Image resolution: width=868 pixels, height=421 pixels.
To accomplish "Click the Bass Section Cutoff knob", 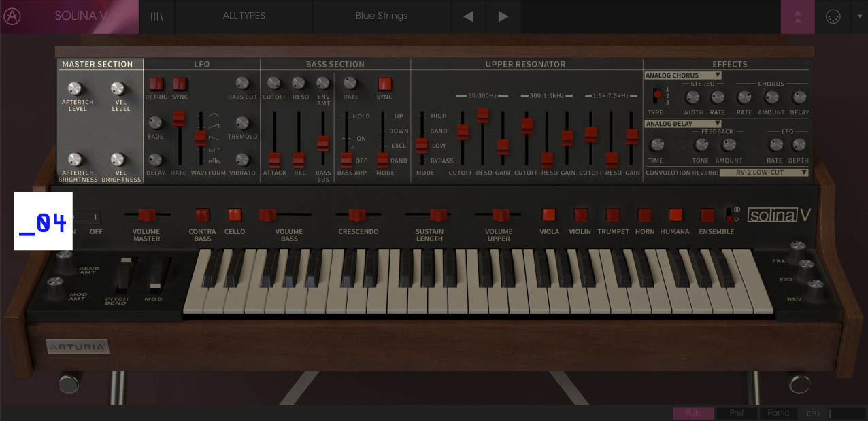I will click(x=274, y=83).
